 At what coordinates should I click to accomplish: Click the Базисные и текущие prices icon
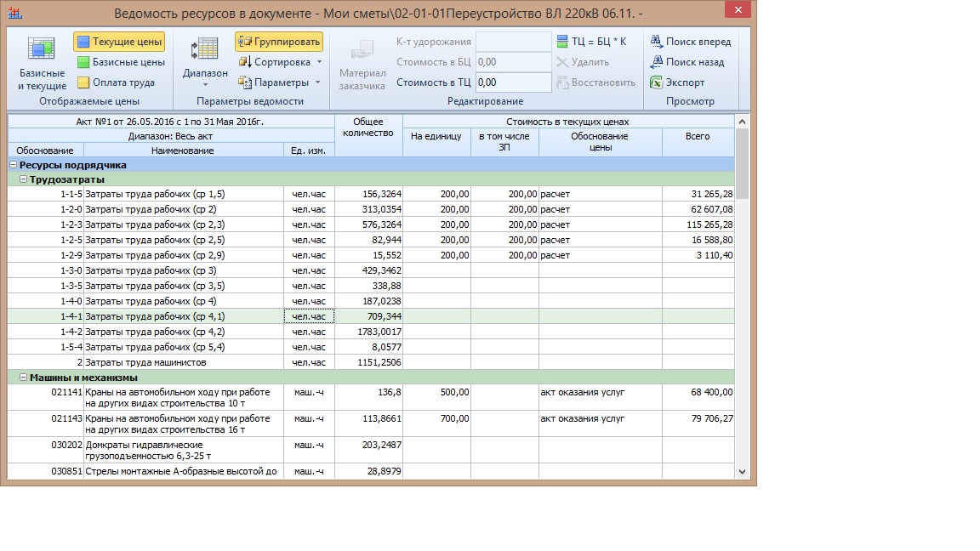click(x=42, y=50)
